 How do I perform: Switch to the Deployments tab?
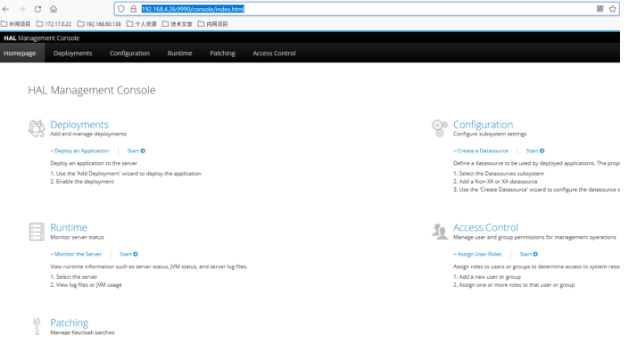point(73,53)
